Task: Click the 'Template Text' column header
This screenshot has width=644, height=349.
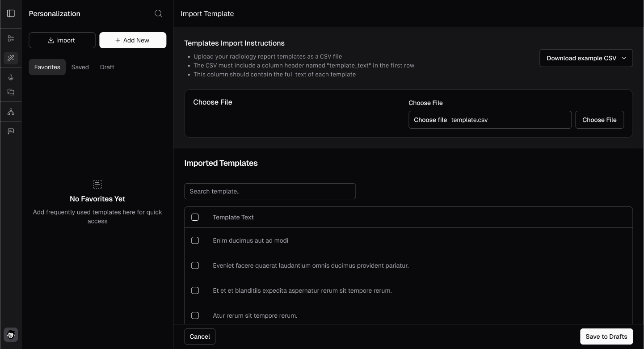Action: (233, 217)
